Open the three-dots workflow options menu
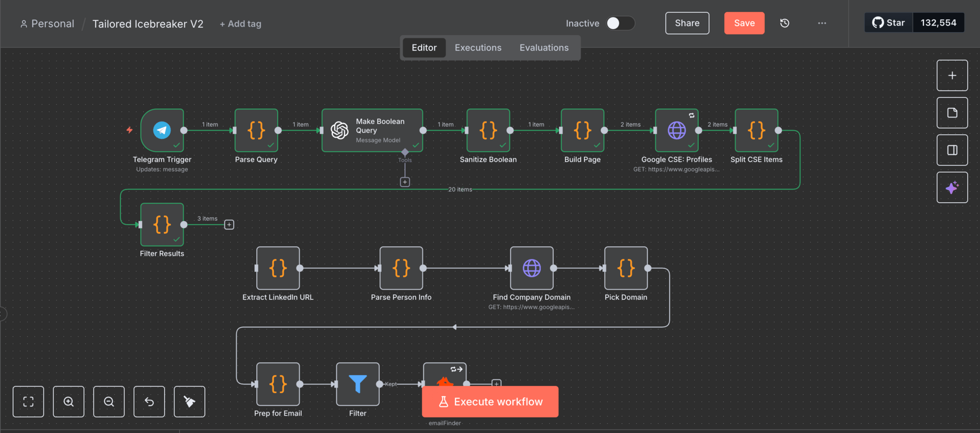This screenshot has width=980, height=433. [822, 23]
